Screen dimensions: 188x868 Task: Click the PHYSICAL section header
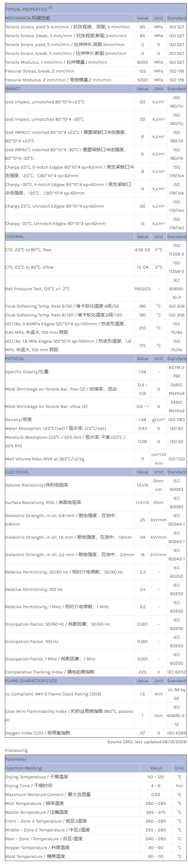[15, 359]
